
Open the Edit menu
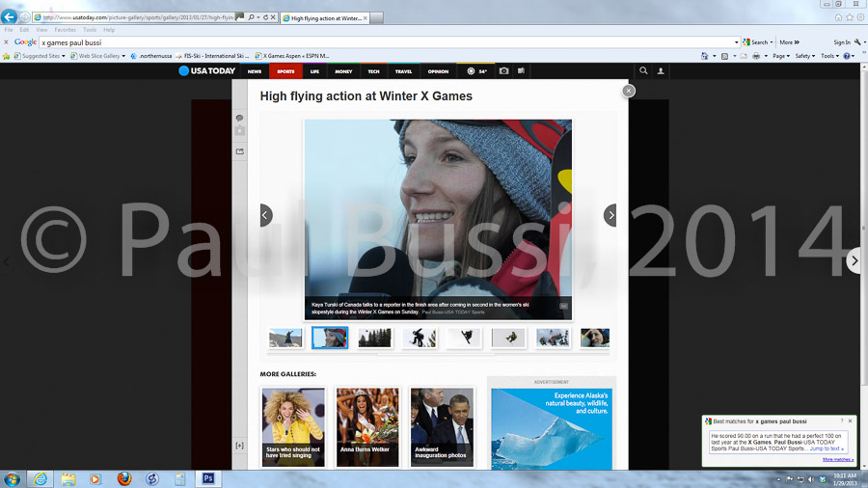click(x=24, y=30)
